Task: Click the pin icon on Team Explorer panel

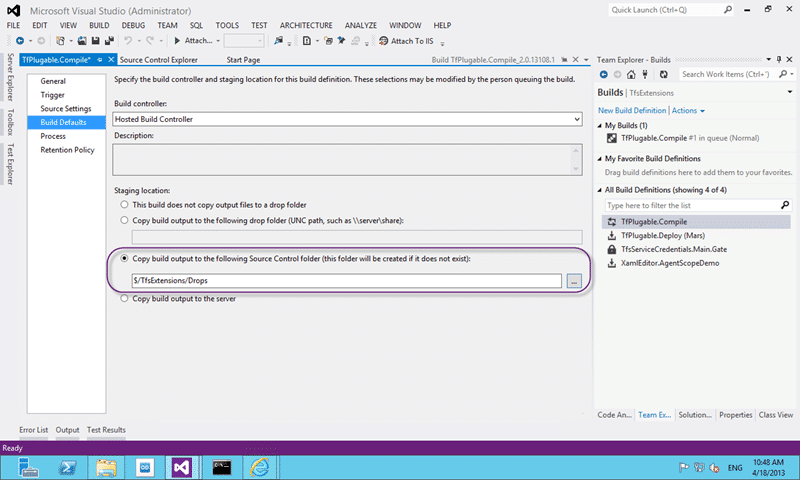Action: pos(779,60)
